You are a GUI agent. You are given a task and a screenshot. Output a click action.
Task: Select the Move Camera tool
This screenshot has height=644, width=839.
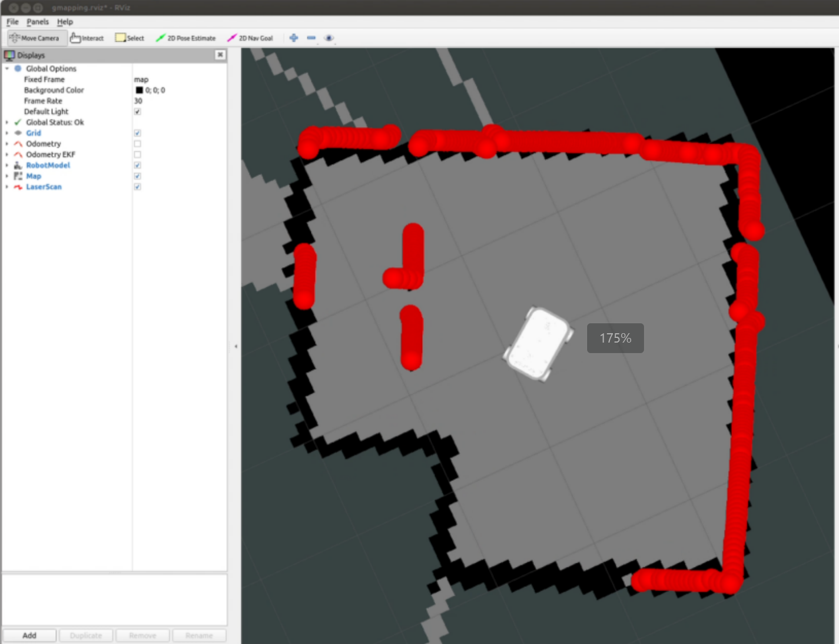pyautogui.click(x=35, y=38)
